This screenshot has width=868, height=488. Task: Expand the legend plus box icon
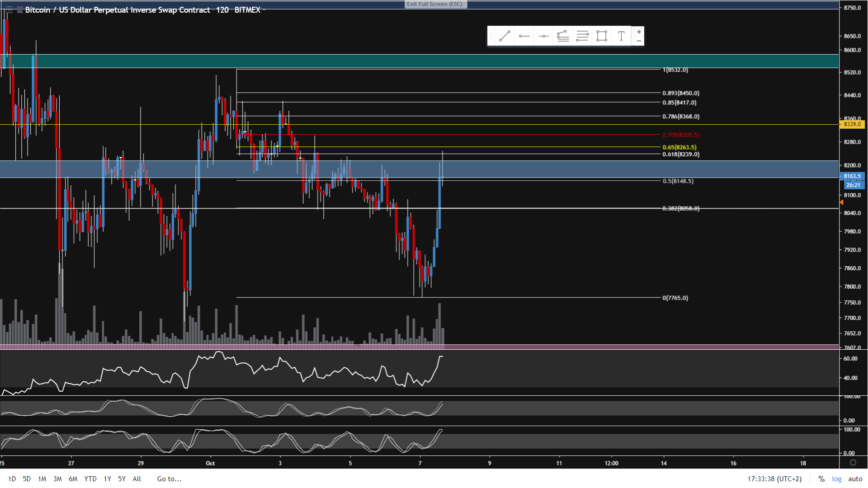click(9, 9)
